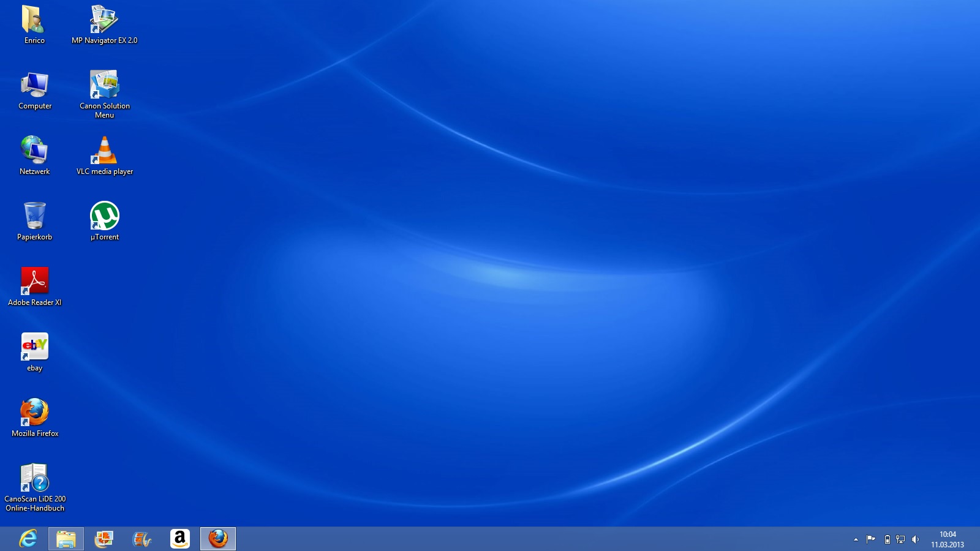The image size is (980, 551).
Task: Open File Explorer from the taskbar
Action: coord(66,539)
